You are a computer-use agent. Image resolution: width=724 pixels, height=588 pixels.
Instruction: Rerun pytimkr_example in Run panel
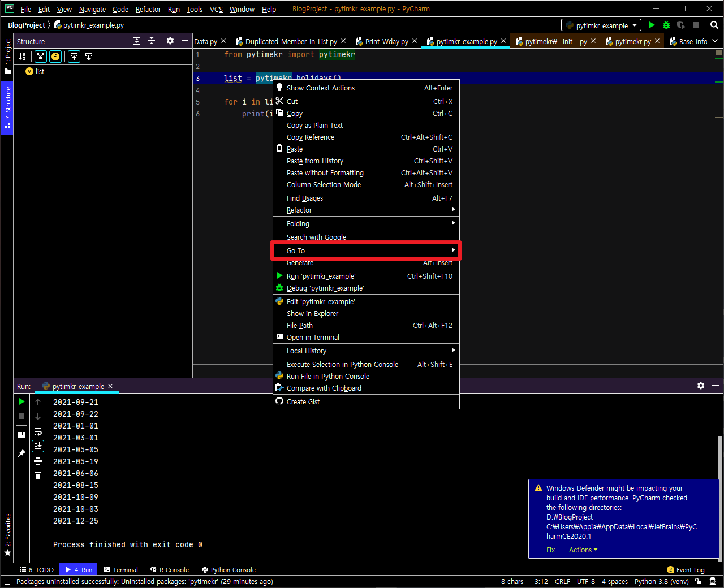point(21,401)
